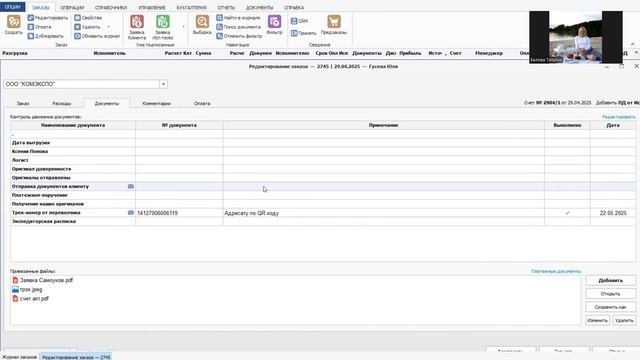Click the Выполнено column header

tap(567, 125)
